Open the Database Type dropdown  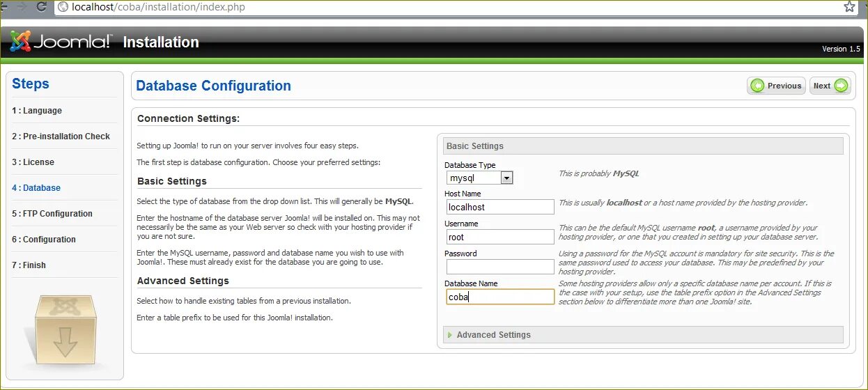[479, 178]
